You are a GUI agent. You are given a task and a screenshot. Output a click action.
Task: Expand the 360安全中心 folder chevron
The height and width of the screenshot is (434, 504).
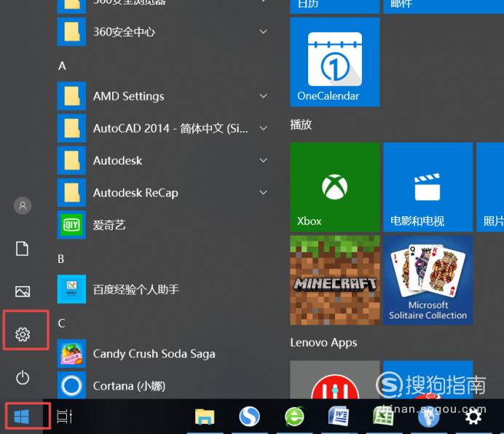click(263, 31)
